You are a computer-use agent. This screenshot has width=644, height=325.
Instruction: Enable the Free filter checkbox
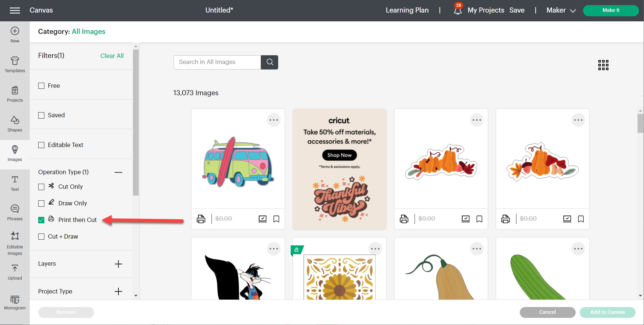click(41, 86)
